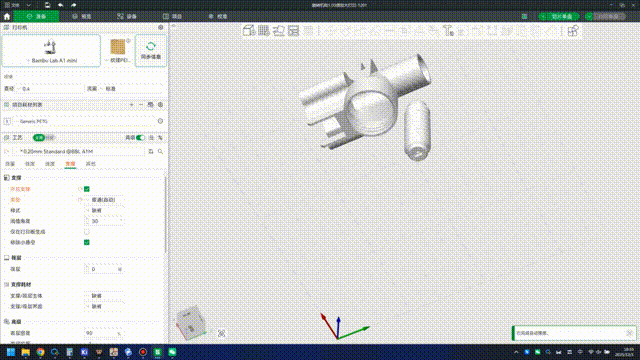640x360 pixels.
Task: Auto orient the model via toolbar icon
Action: pyautogui.click(x=279, y=31)
